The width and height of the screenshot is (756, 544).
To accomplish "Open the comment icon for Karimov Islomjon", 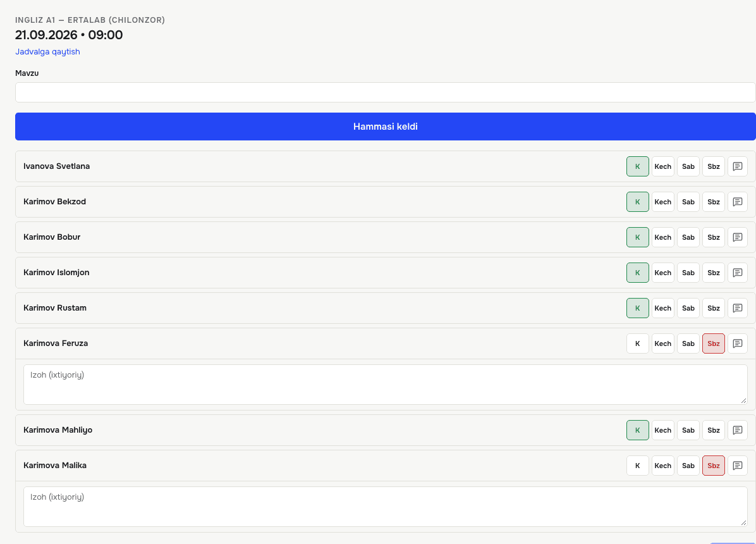I will click(737, 273).
